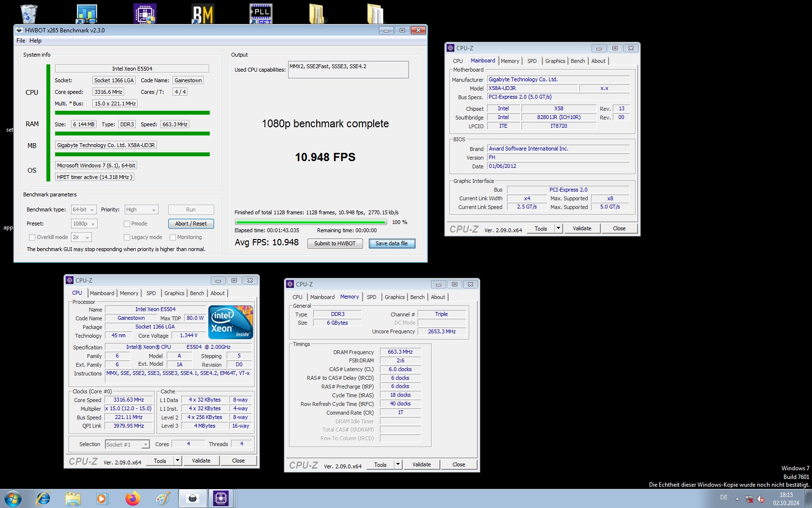Click the disabled Run button
This screenshot has height=508, width=812.
coord(191,209)
